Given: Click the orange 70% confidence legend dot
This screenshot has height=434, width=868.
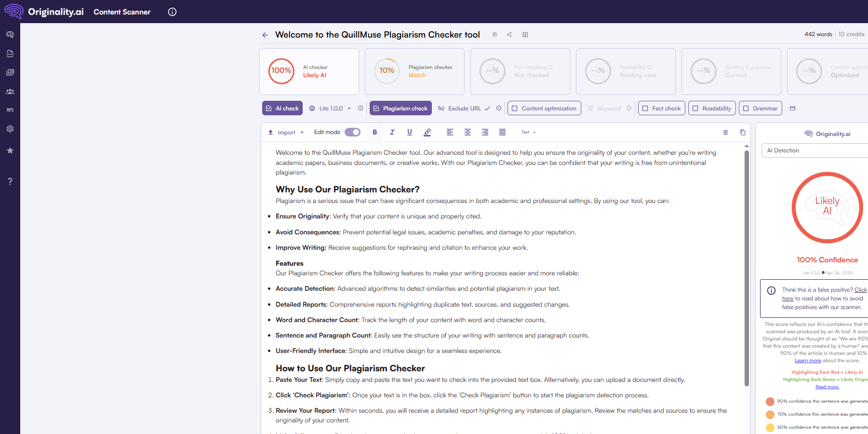Looking at the screenshot, I should [770, 414].
